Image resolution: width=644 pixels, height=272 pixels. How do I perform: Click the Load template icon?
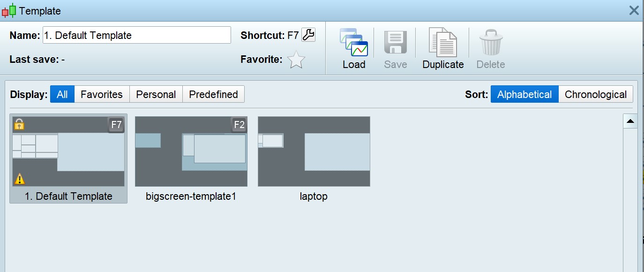point(354,43)
